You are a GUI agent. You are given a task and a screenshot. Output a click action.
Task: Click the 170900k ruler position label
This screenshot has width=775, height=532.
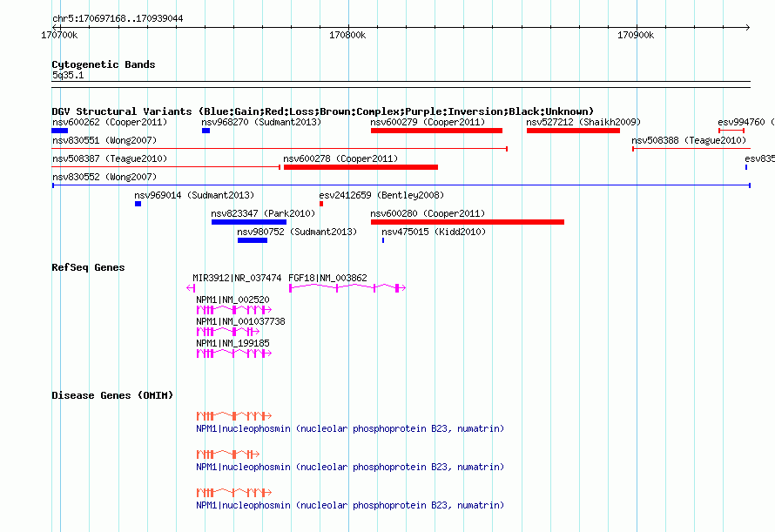tap(636, 35)
